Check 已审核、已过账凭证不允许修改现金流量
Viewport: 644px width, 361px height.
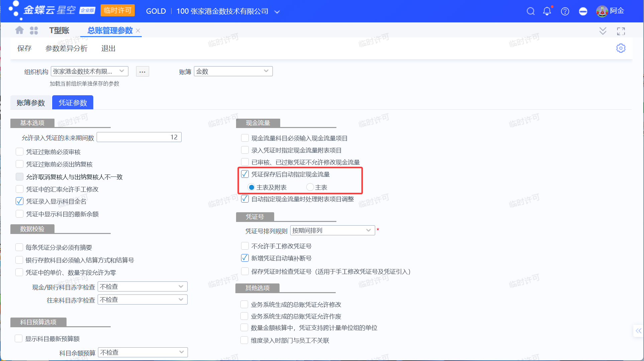click(x=245, y=162)
